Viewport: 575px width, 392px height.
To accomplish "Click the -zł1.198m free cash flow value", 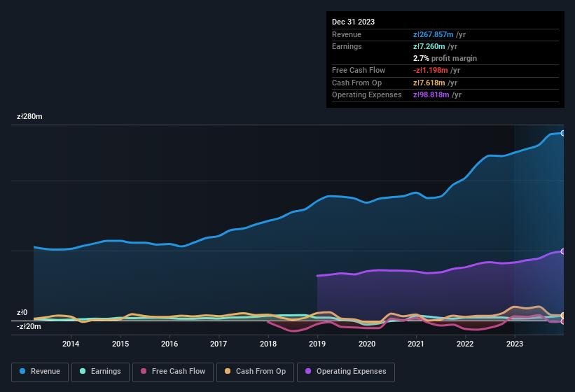I will 431,70.
